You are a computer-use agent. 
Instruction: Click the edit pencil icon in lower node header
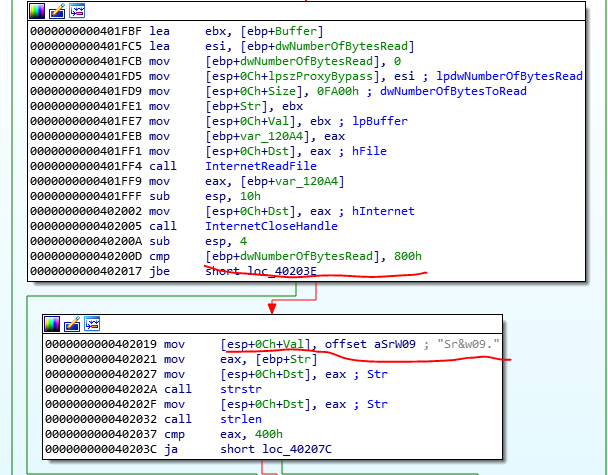(x=72, y=324)
